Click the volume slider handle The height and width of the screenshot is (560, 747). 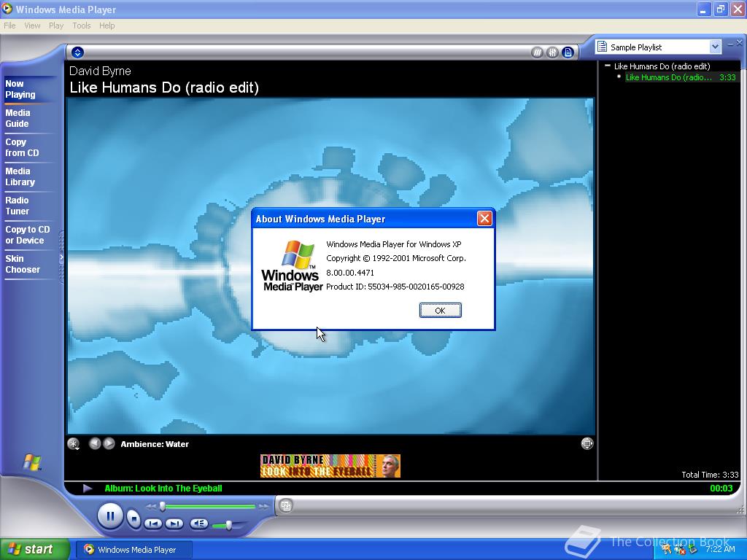(x=228, y=525)
